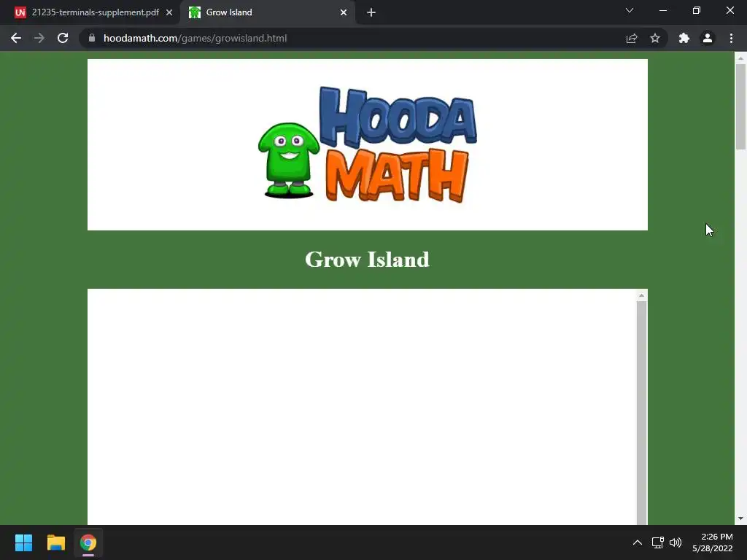Image resolution: width=747 pixels, height=560 pixels.
Task: Minimize the Chrome window
Action: pyautogui.click(x=662, y=10)
